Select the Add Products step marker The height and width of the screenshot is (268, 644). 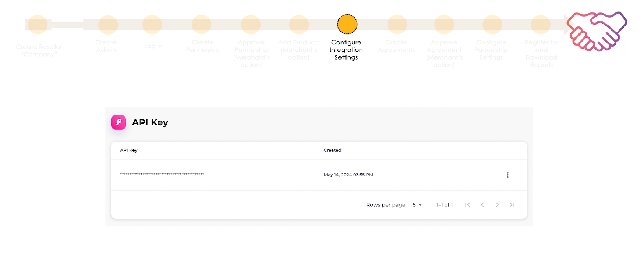pos(299,25)
